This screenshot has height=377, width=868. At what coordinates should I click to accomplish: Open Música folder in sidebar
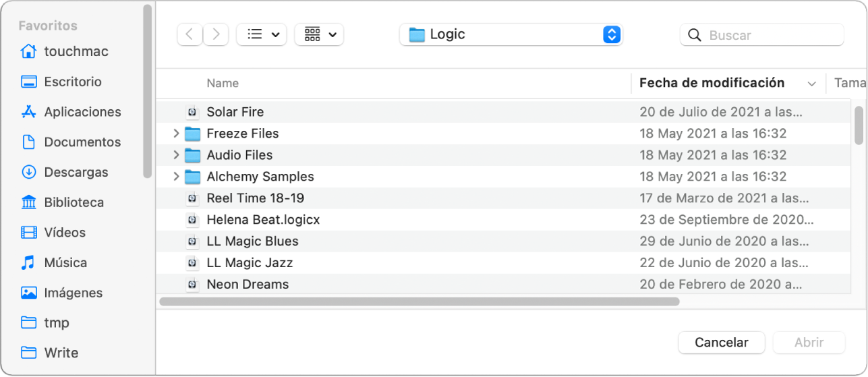(65, 262)
